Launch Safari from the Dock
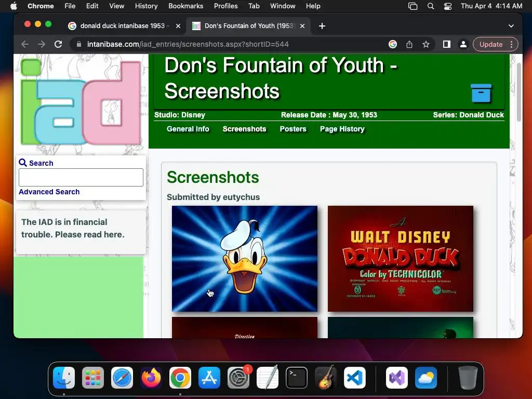 coord(122,378)
